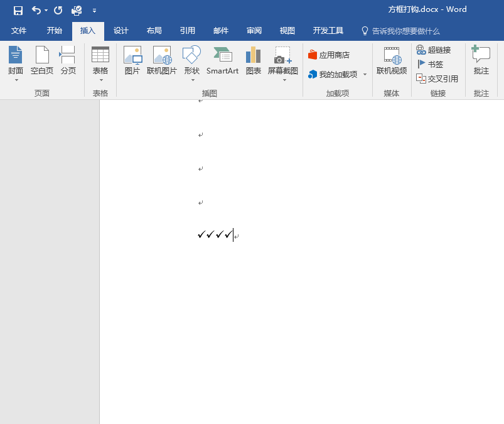
Task: Insert a cover page with 封面
Action: tap(16, 60)
